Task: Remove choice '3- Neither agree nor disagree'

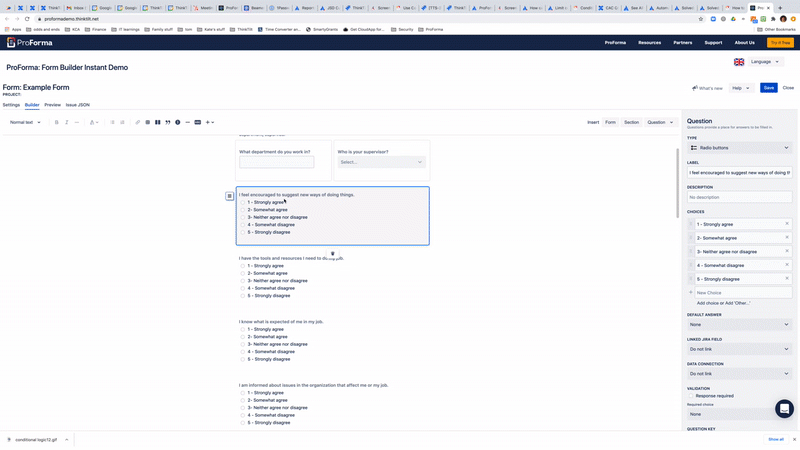Action: click(x=787, y=251)
